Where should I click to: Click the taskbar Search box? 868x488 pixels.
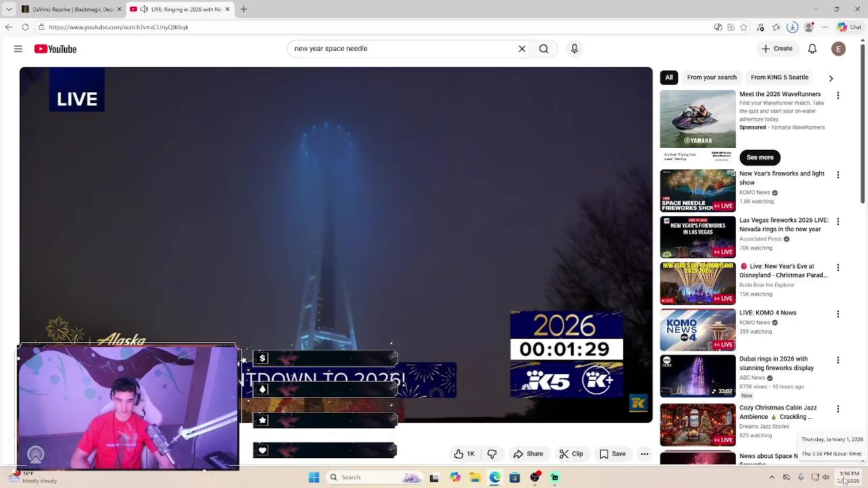[x=374, y=477]
